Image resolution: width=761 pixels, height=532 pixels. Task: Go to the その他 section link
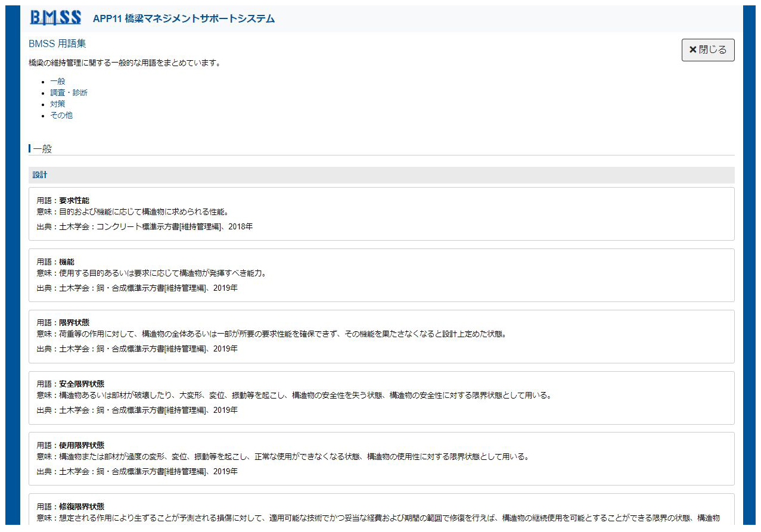coord(61,116)
